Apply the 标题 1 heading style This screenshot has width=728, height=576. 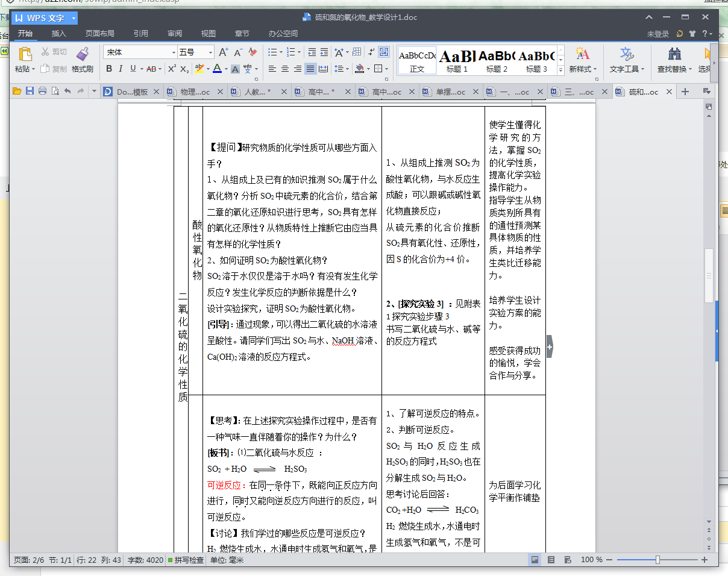pos(457,60)
